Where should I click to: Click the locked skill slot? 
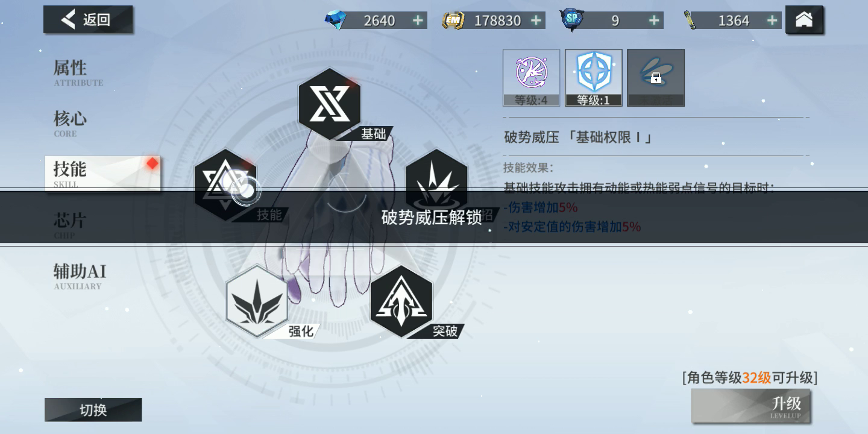click(656, 78)
